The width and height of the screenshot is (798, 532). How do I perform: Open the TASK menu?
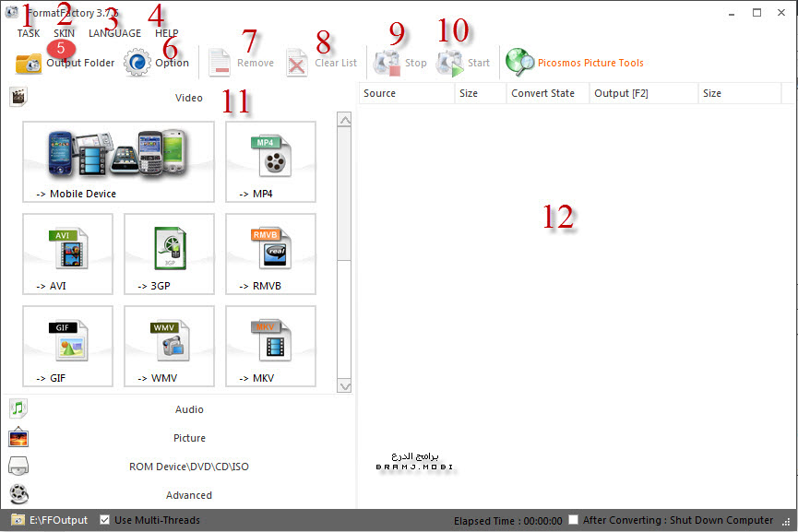28,33
